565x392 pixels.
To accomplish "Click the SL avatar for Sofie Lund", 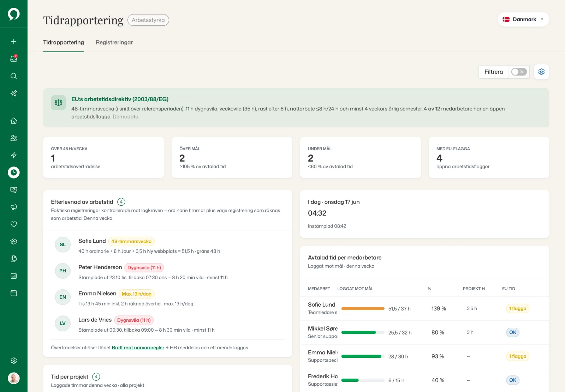I will [x=63, y=245].
